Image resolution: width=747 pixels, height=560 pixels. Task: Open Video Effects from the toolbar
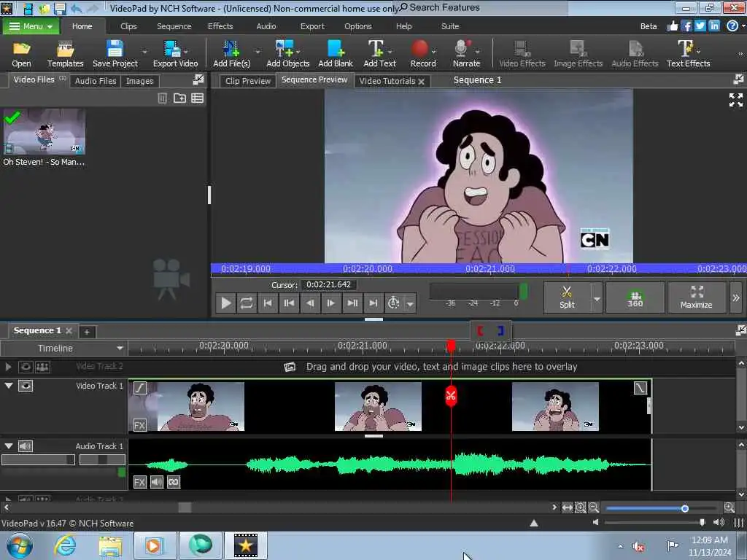pyautogui.click(x=522, y=53)
